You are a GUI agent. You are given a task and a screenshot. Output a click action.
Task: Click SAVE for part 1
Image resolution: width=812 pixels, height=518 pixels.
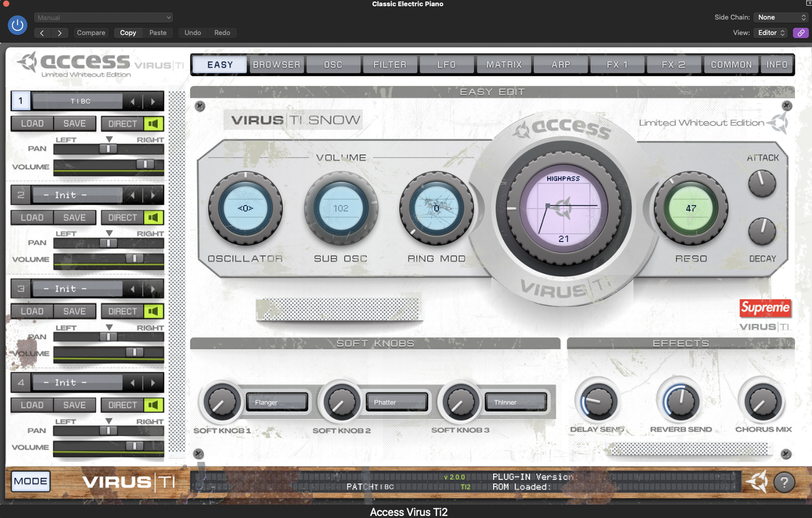point(74,124)
